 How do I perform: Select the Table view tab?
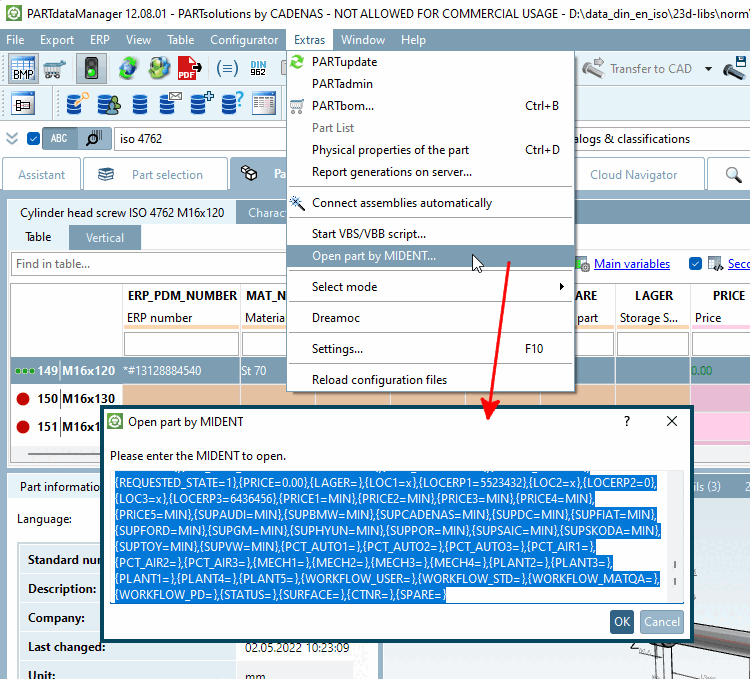38,237
